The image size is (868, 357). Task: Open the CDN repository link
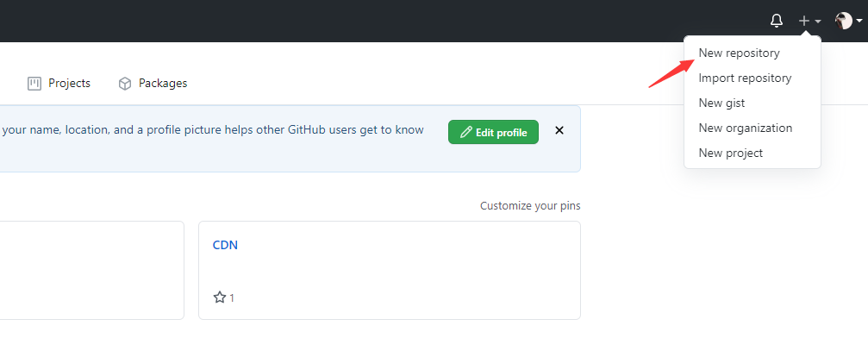[225, 245]
